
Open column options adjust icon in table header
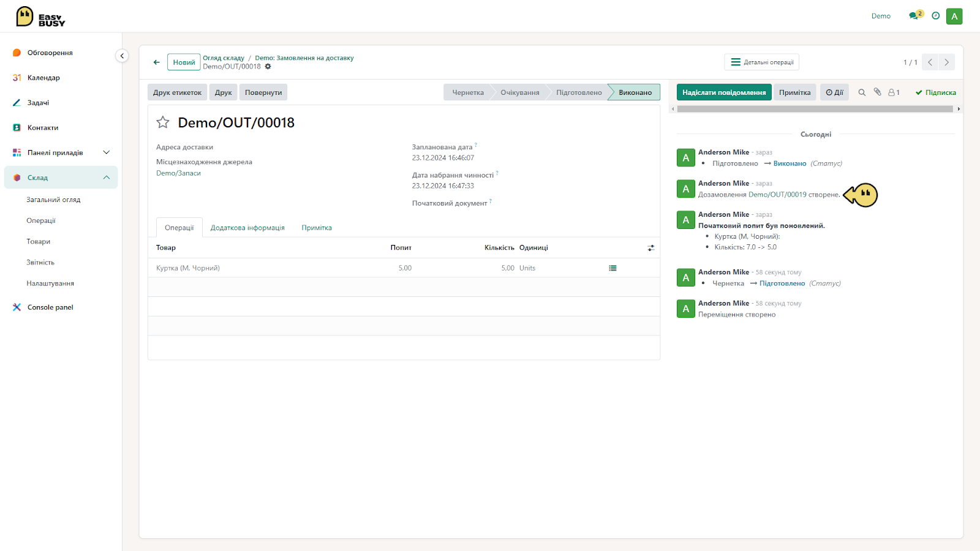point(650,248)
